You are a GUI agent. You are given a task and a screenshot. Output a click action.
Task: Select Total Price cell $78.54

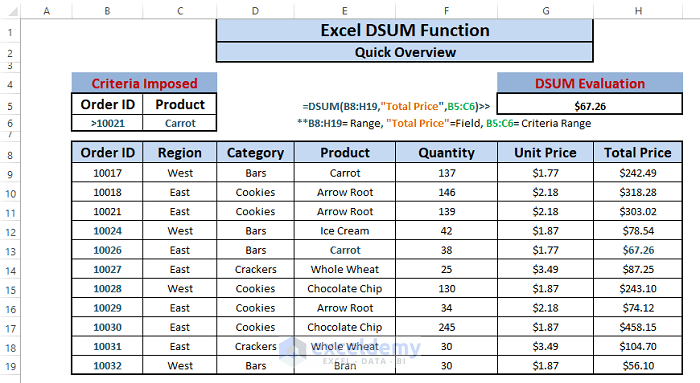coord(638,231)
